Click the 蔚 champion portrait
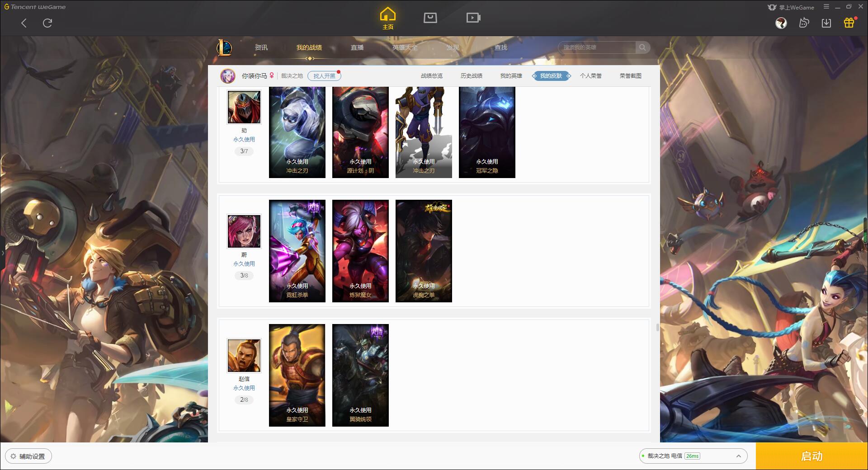 click(x=244, y=231)
